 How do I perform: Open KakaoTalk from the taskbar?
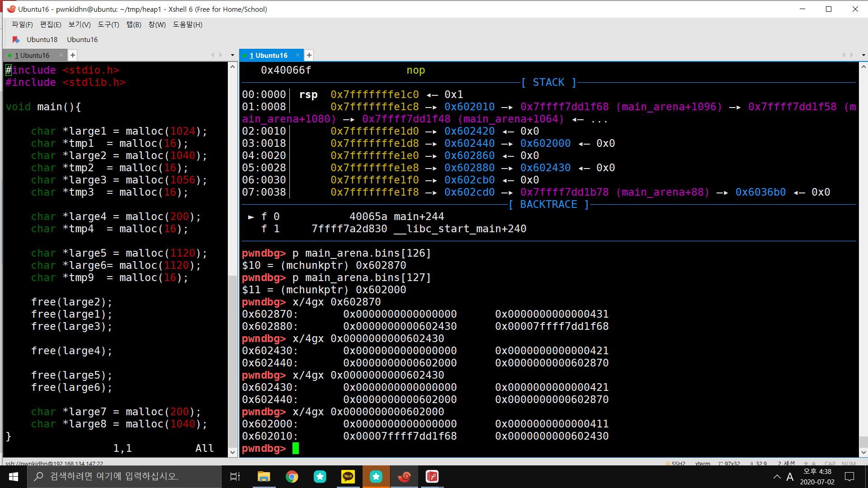click(x=348, y=477)
